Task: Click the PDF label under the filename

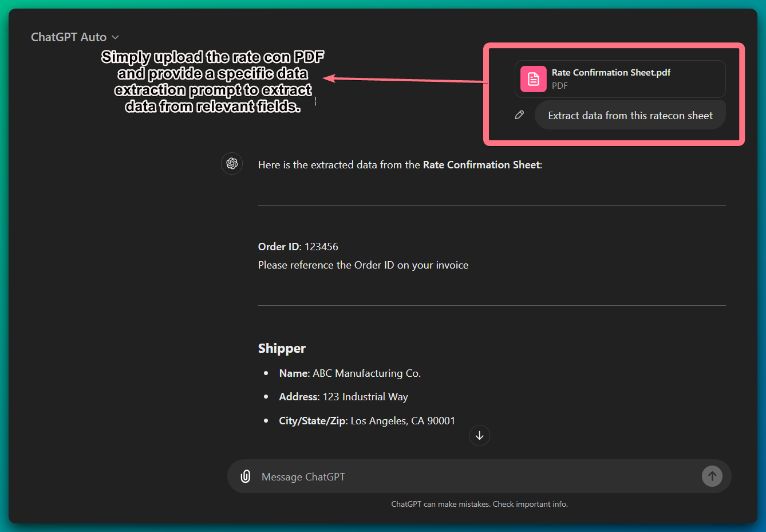Action: pos(559,86)
